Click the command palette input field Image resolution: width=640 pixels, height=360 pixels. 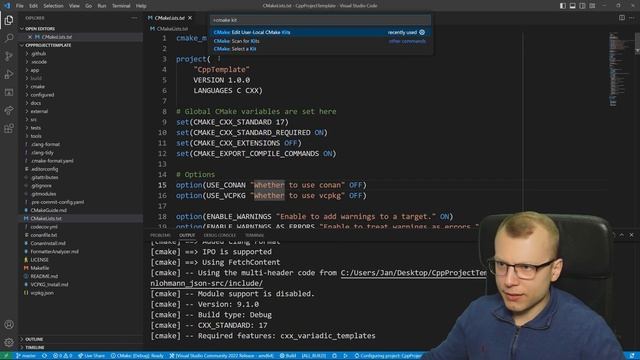click(320, 20)
